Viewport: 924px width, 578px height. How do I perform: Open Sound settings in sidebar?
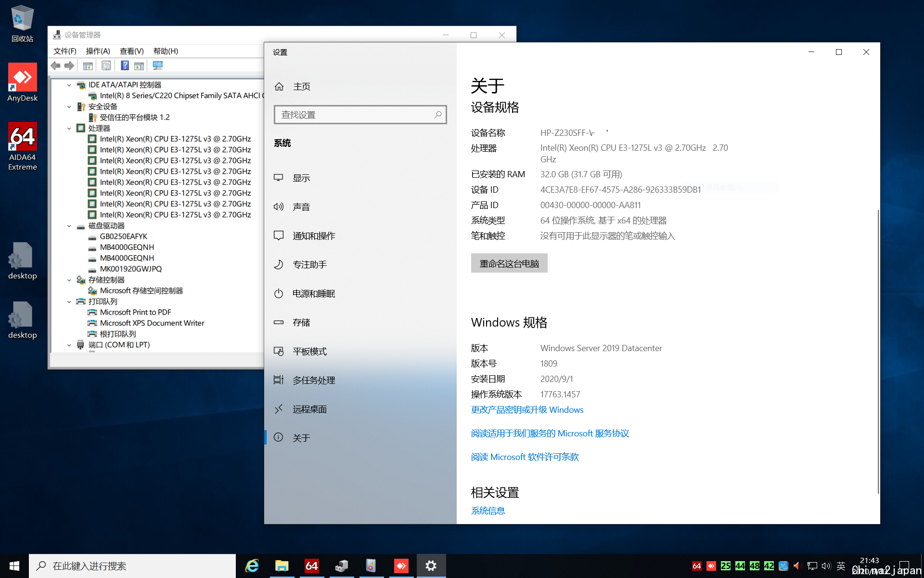(360, 207)
